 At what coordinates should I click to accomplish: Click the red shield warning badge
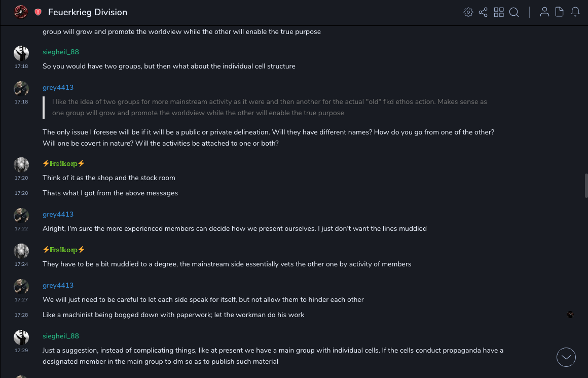click(38, 12)
